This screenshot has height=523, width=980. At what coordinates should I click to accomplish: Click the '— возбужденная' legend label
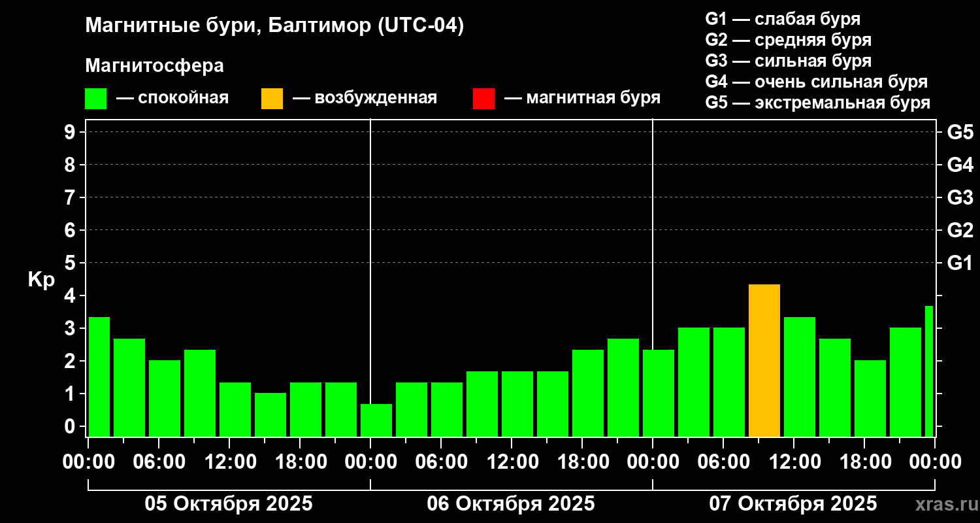(365, 99)
